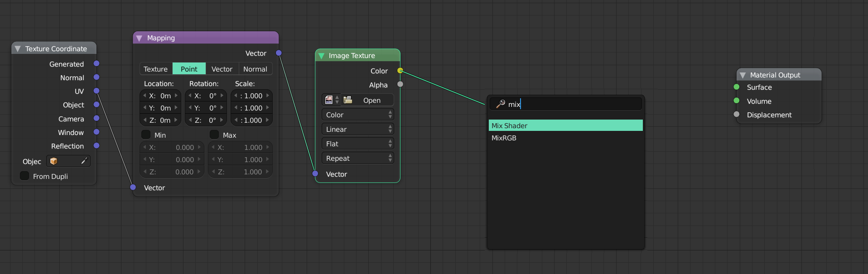The image size is (868, 274).
Task: Collapse the Mapping node triangle
Action: (x=139, y=38)
